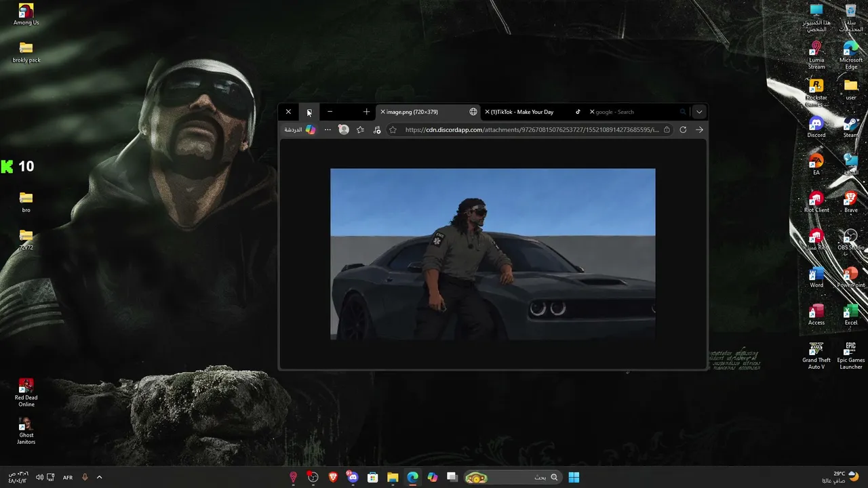Click the Challenger car image in browser

tap(493, 253)
